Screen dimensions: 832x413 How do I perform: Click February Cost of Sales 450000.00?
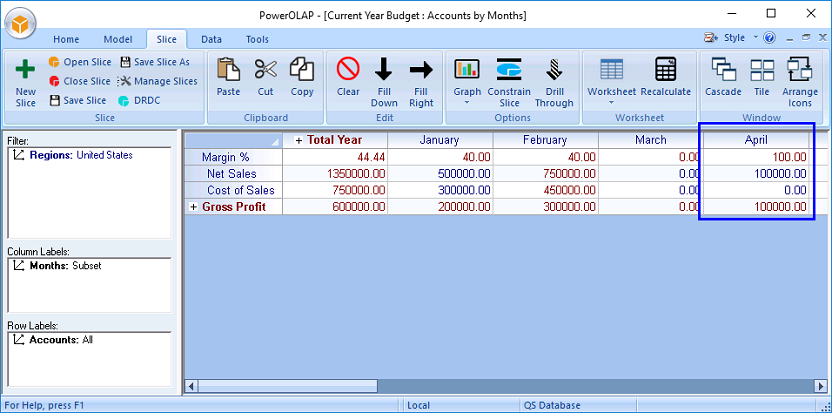(545, 190)
